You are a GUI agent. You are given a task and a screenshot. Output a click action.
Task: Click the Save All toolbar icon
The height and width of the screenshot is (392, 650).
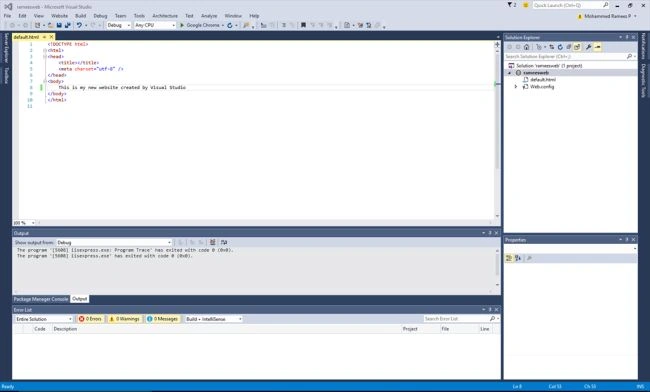click(x=68, y=25)
